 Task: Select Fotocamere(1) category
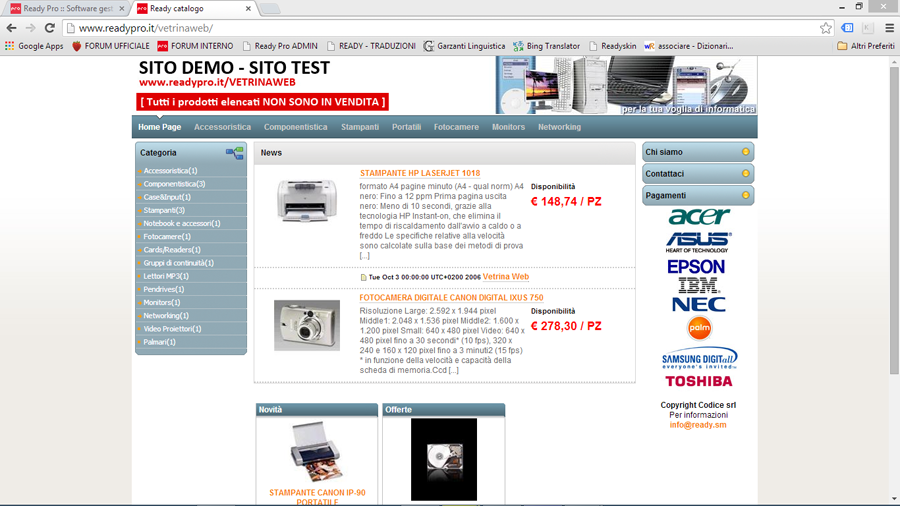167,236
